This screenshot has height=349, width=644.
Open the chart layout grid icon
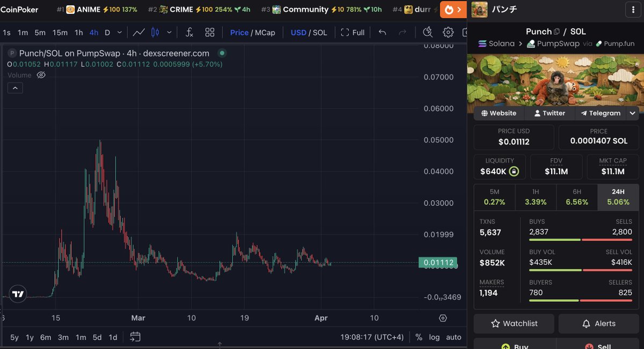tap(210, 33)
